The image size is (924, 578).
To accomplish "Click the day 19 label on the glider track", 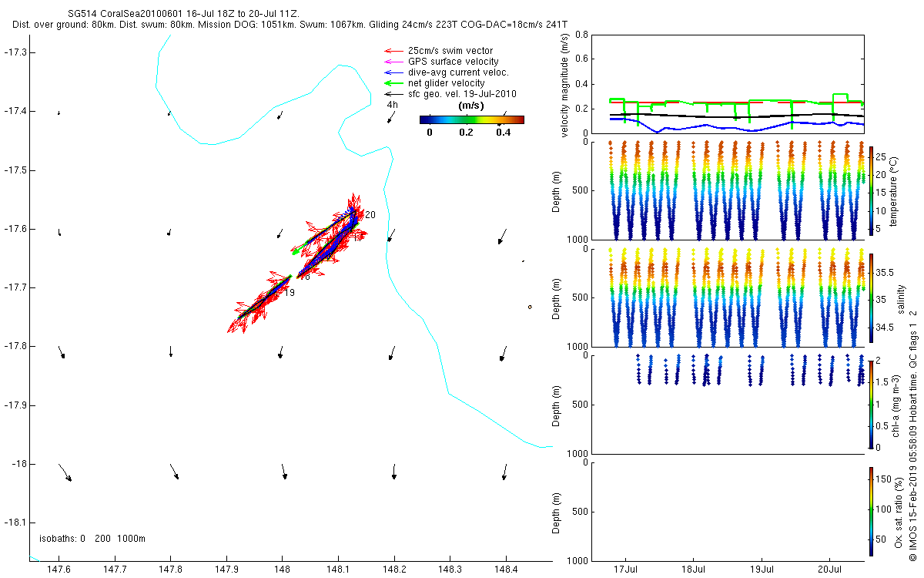I will pos(290,293).
